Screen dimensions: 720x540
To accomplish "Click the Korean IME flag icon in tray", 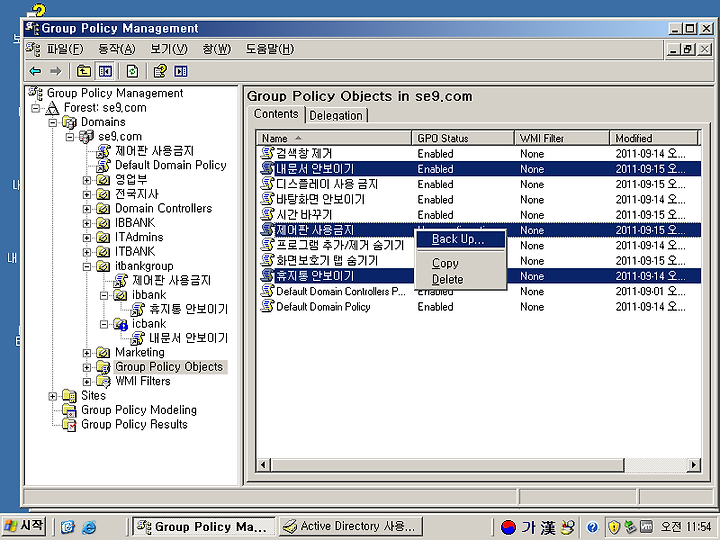I will 508,527.
